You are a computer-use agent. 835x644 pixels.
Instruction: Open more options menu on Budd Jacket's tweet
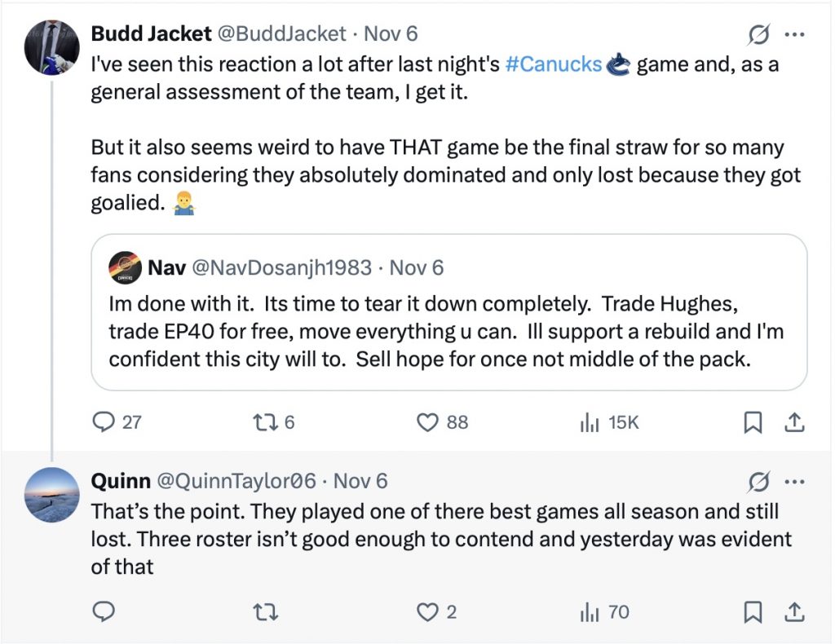pos(794,35)
